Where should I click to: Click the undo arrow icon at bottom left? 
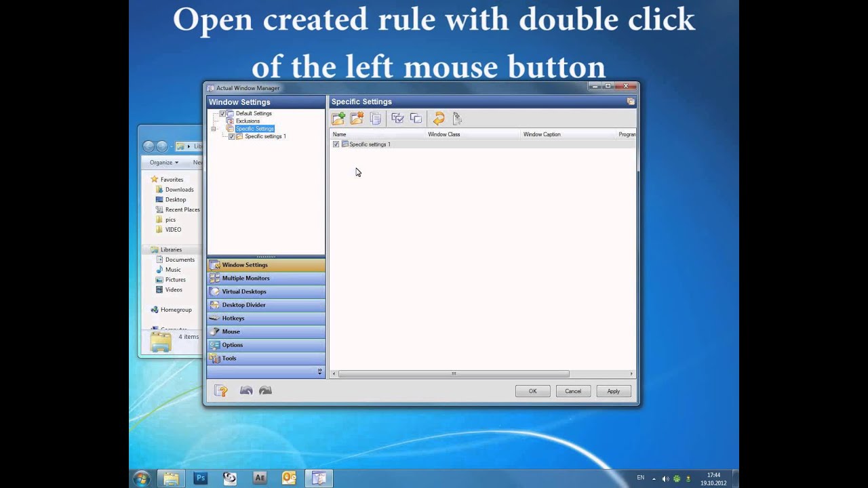pos(246,390)
